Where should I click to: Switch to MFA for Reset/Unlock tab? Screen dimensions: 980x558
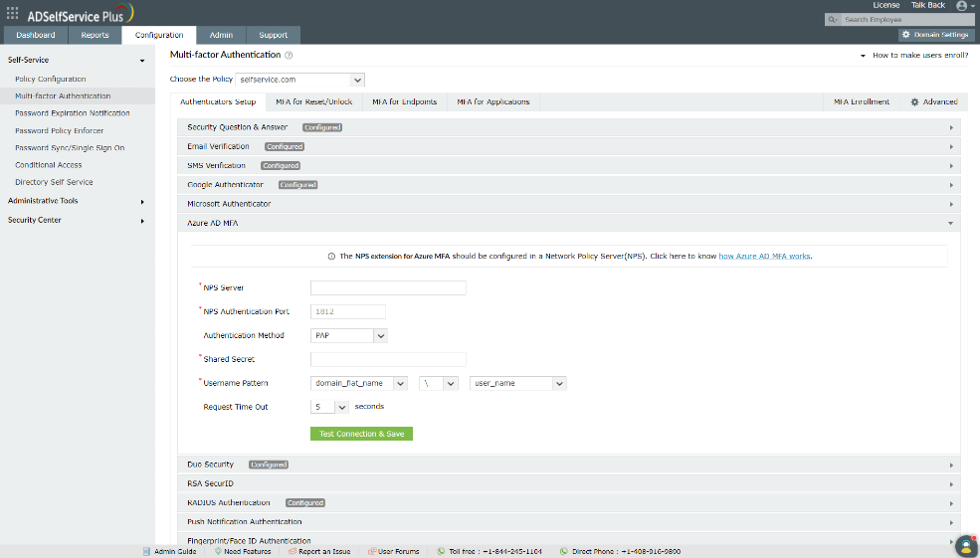314,101
